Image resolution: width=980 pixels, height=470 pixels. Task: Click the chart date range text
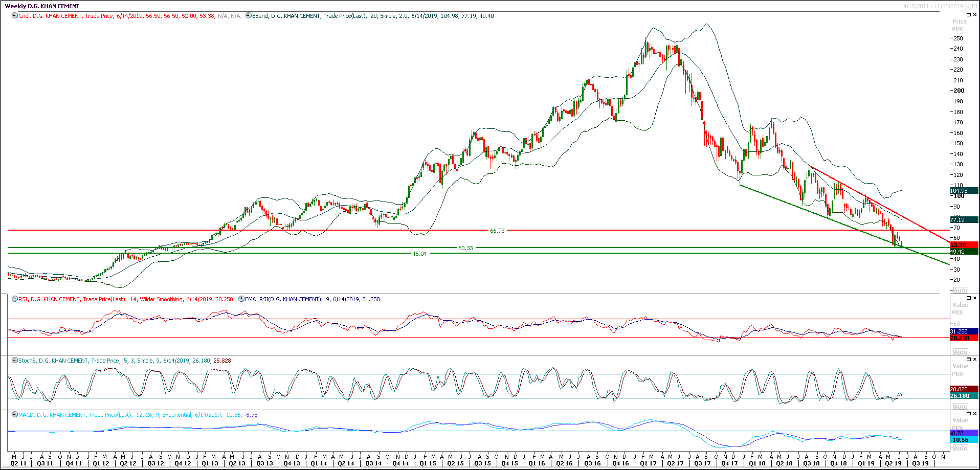click(x=940, y=6)
